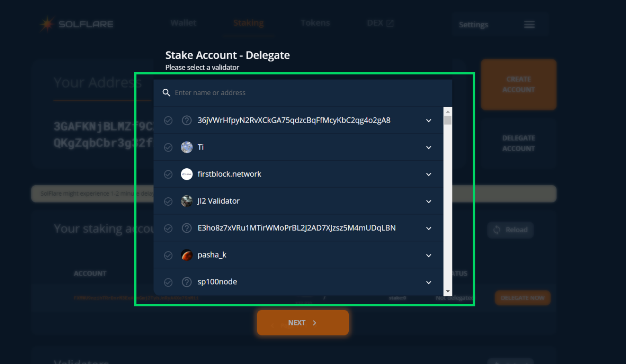Click the NEXT button
The image size is (626, 364).
(303, 323)
